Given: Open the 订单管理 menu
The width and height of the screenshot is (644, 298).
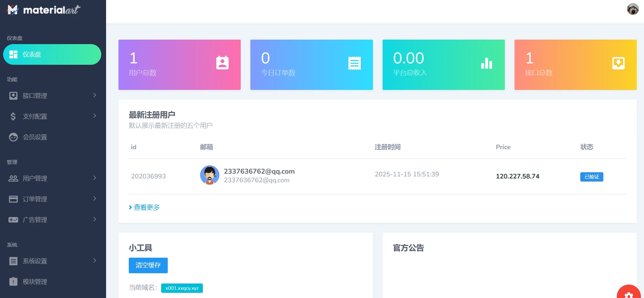Looking at the screenshot, I should (x=52, y=199).
